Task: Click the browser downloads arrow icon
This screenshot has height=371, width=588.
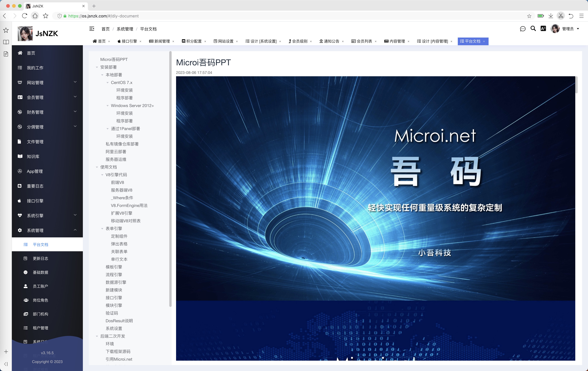Action: click(x=551, y=16)
